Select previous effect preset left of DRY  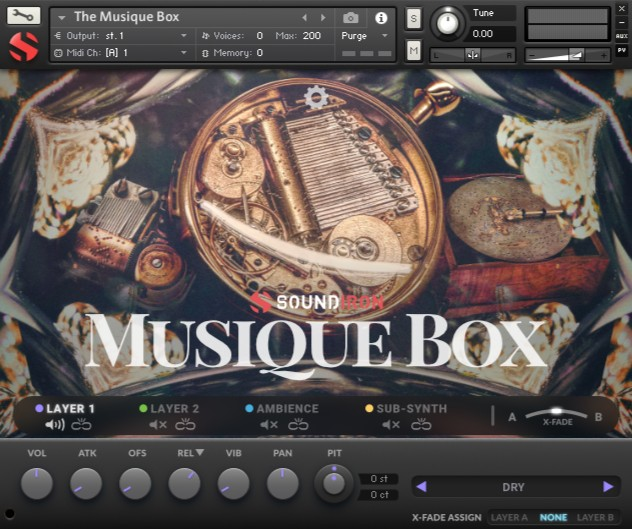[422, 487]
